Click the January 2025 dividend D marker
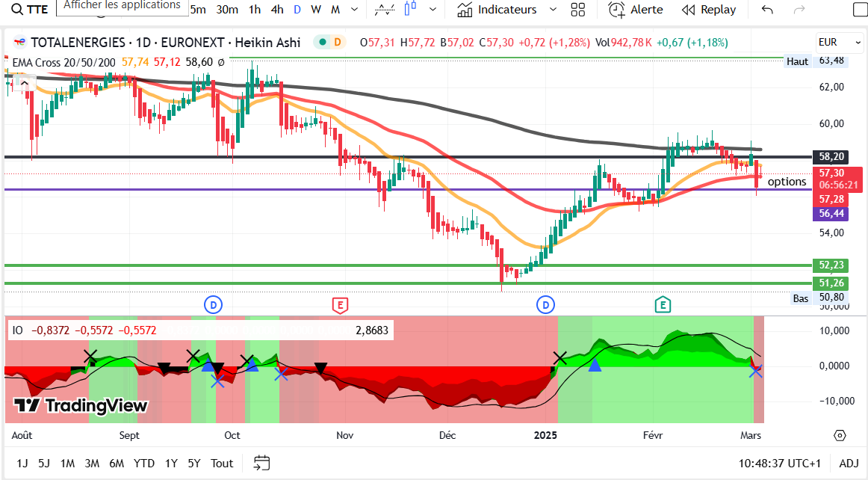Viewport: 868px width, 480px height. point(546,304)
